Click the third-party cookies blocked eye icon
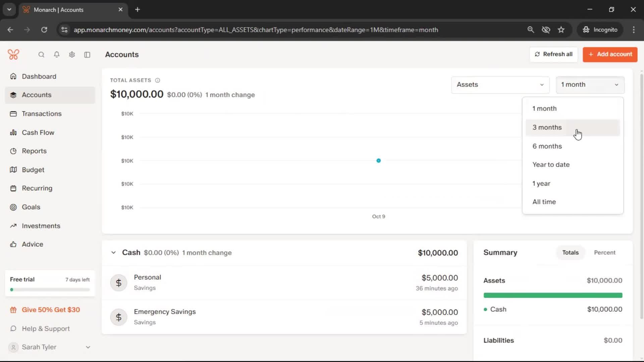Viewport: 644px width, 362px height. pyautogui.click(x=546, y=30)
